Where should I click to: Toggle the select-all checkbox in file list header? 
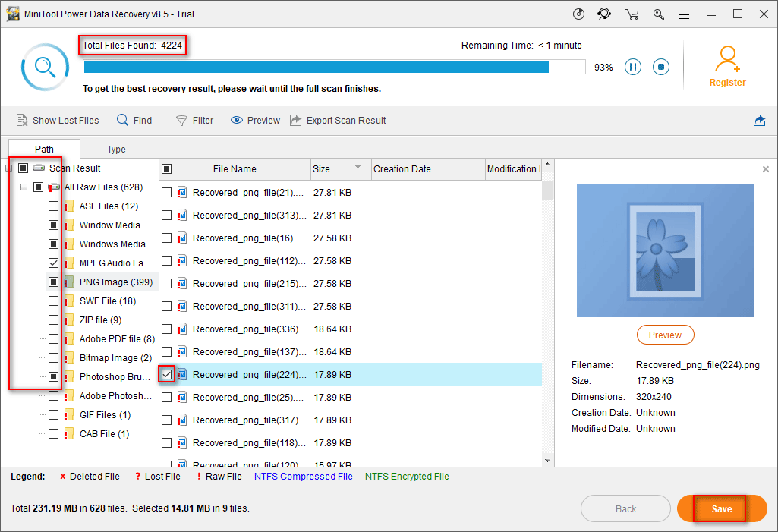coord(167,168)
